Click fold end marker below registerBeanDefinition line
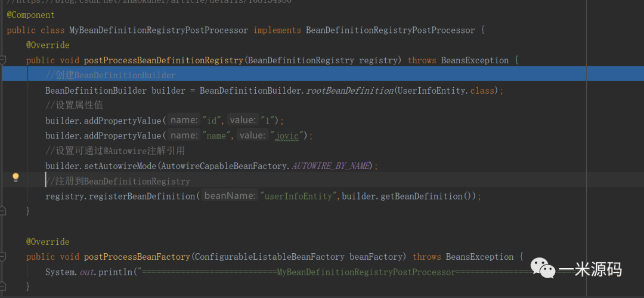This screenshot has height=298, width=644. point(3,211)
